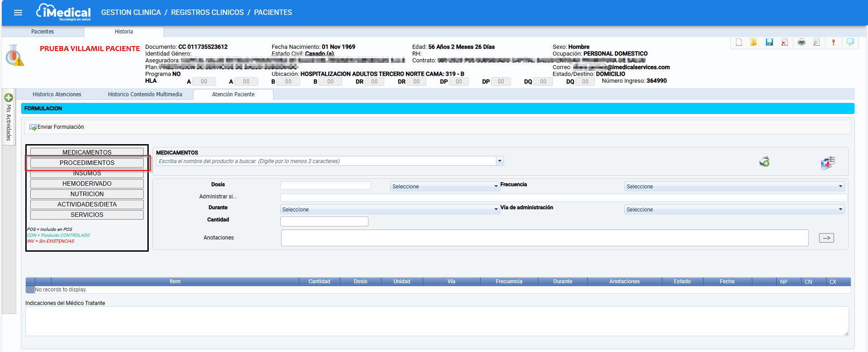Click the red X delete document icon

pyautogui.click(x=785, y=42)
